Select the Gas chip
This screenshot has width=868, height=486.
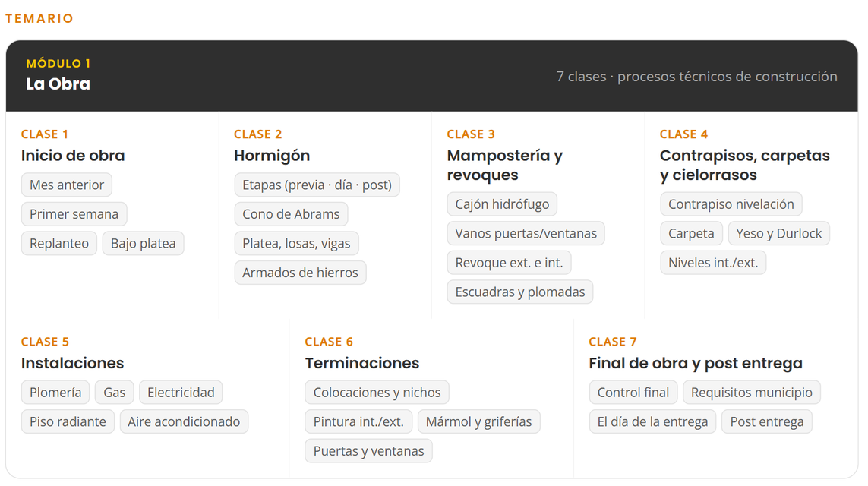115,393
